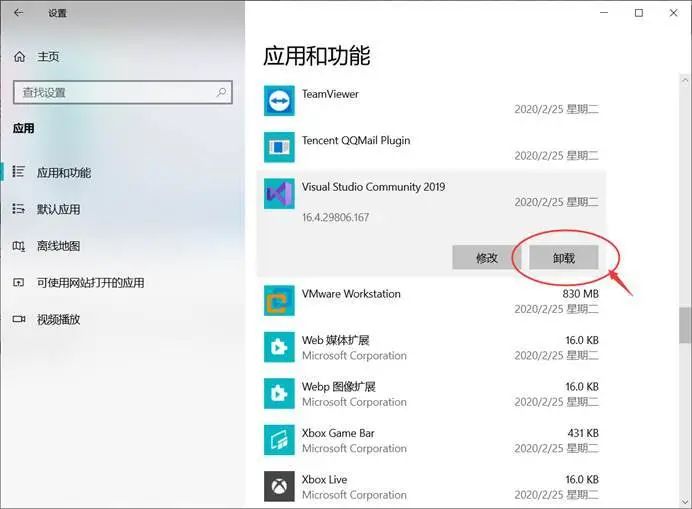This screenshot has height=509, width=692.
Task: Select 应用和功能 in the sidebar
Action: click(63, 172)
